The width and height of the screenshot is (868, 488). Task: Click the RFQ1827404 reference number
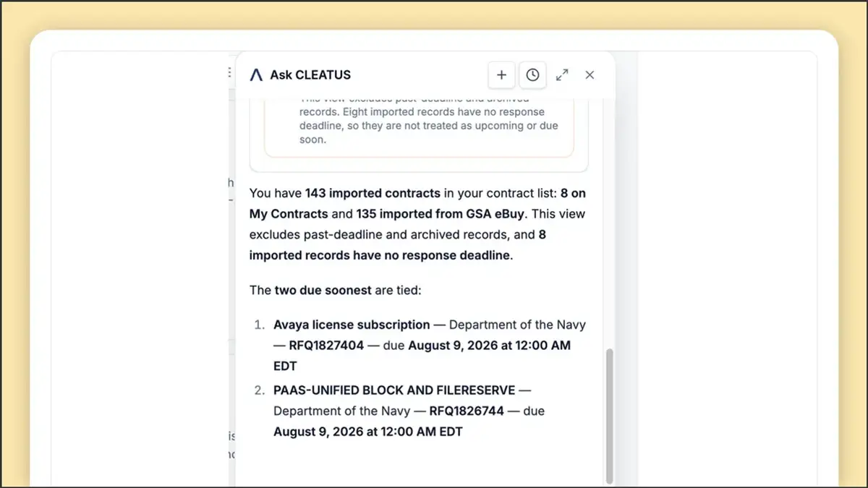[326, 346]
